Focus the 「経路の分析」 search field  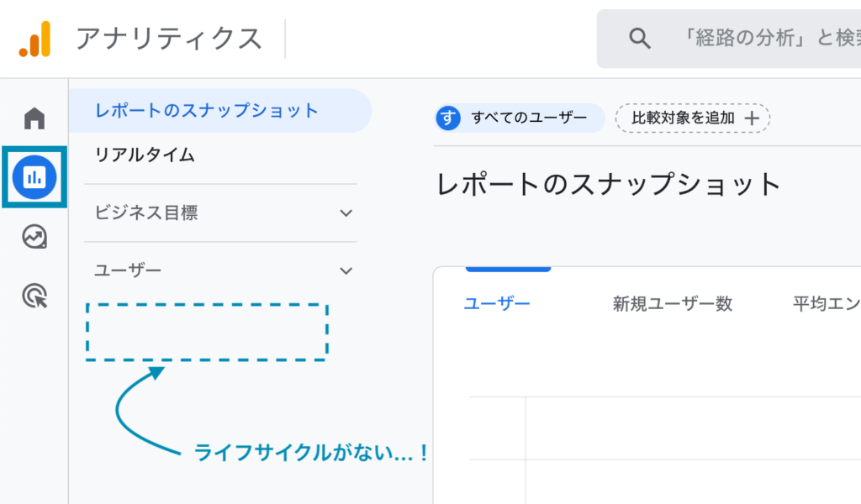tap(765, 39)
